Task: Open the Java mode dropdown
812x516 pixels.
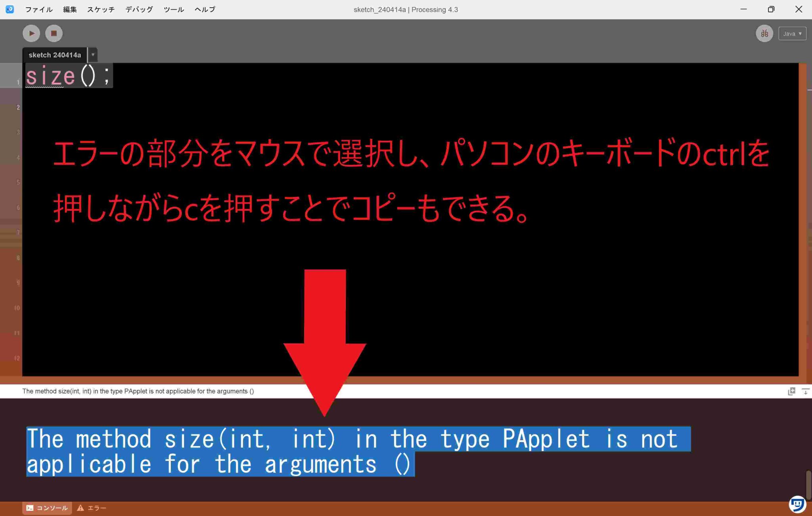Action: tap(792, 33)
